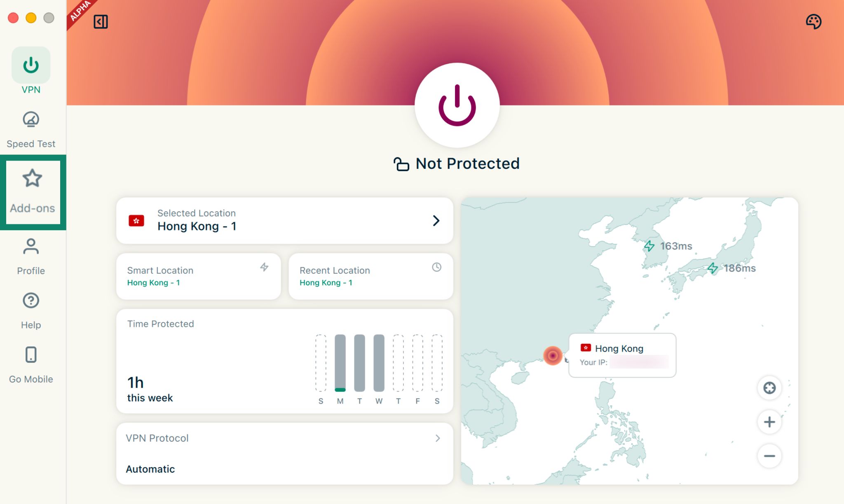Expand Selected Location Hong Kong chevron

[436, 221]
